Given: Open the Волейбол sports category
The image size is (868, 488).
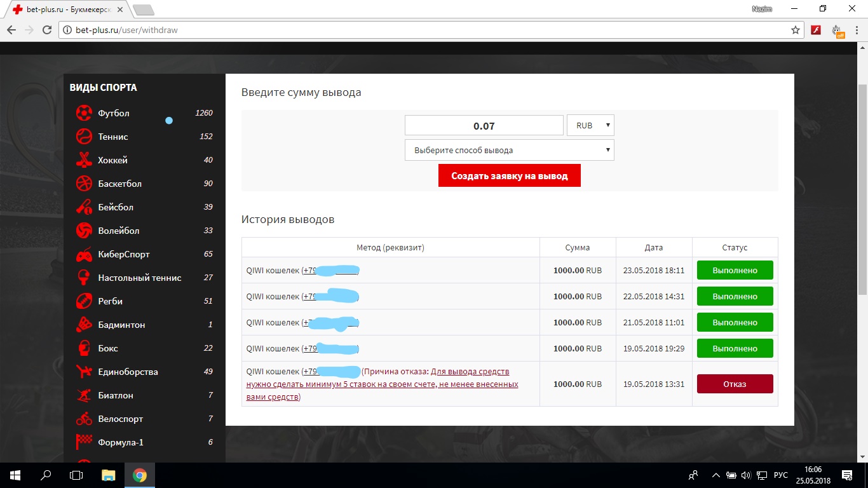Looking at the screenshot, I should pos(118,231).
